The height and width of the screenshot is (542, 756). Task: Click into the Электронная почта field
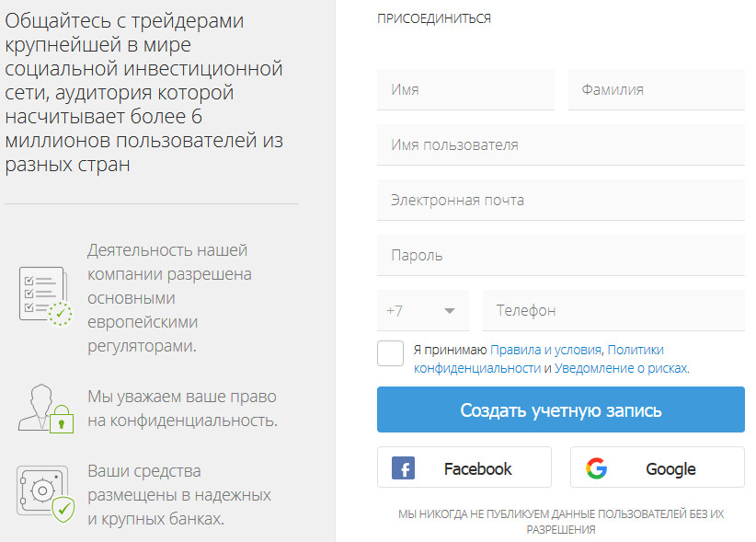pyautogui.click(x=560, y=201)
